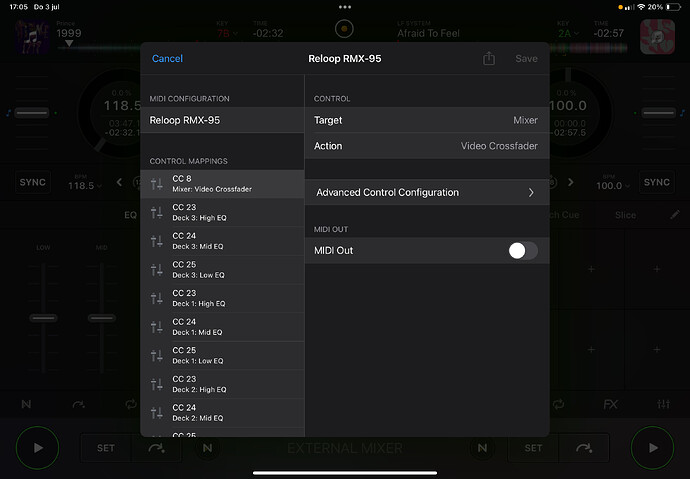Image resolution: width=690 pixels, height=479 pixels.
Task: Tap the left deck jump-to-cue arrow icon
Action: pos(156,448)
